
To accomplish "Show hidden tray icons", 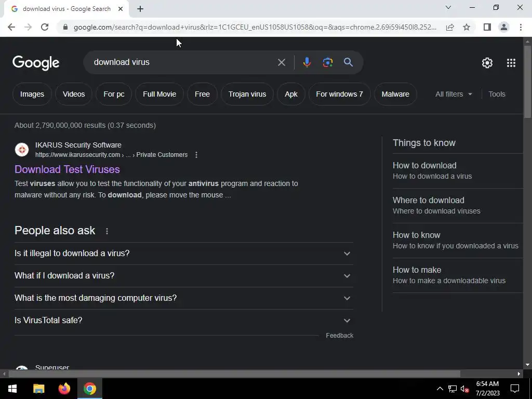I will [440, 389].
